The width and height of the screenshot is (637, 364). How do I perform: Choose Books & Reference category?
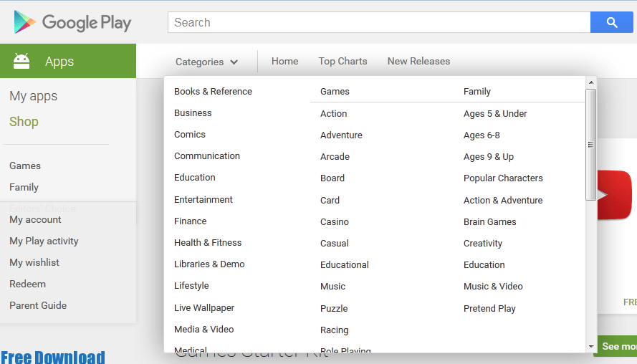click(214, 92)
